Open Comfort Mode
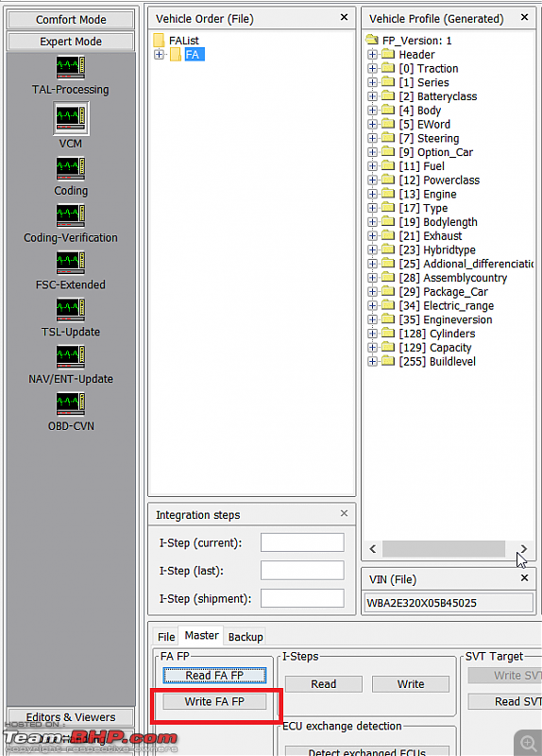The height and width of the screenshot is (756, 542). coord(71,20)
